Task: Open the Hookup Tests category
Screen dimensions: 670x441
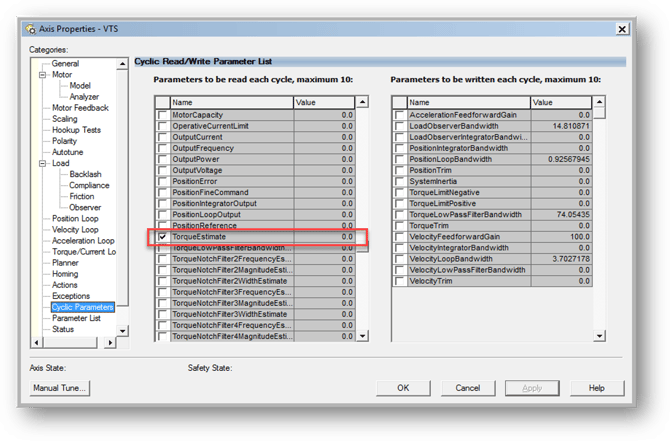Action: point(76,130)
